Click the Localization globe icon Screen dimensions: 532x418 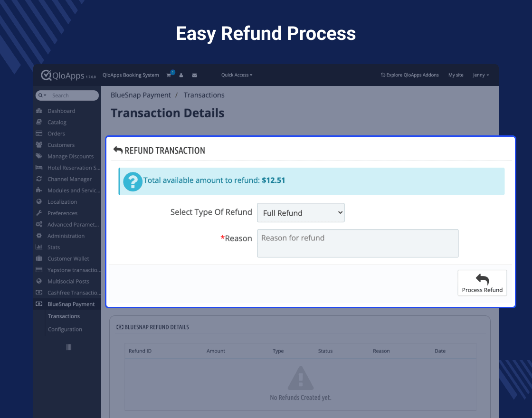[x=39, y=201]
